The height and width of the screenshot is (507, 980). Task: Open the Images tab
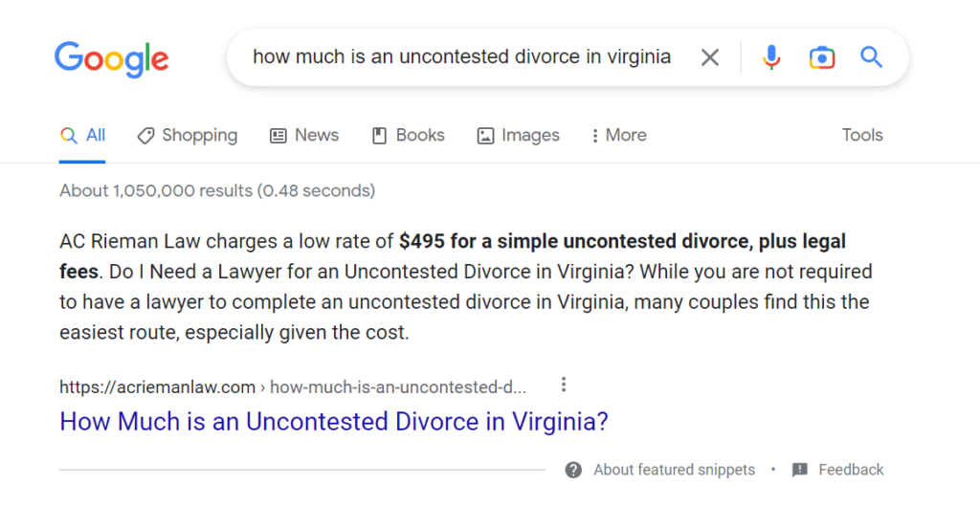point(518,136)
